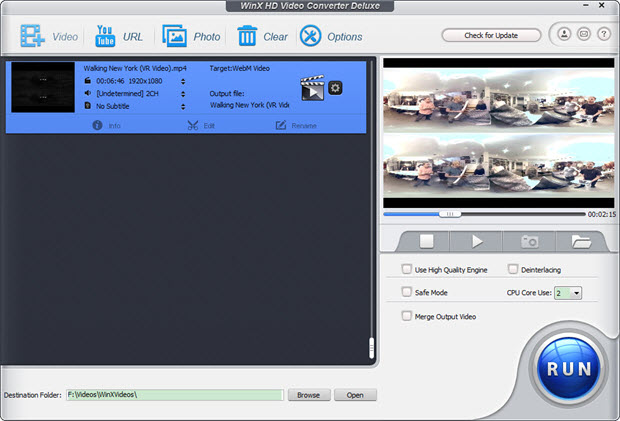Open the gear settings for WebM target

tap(335, 88)
